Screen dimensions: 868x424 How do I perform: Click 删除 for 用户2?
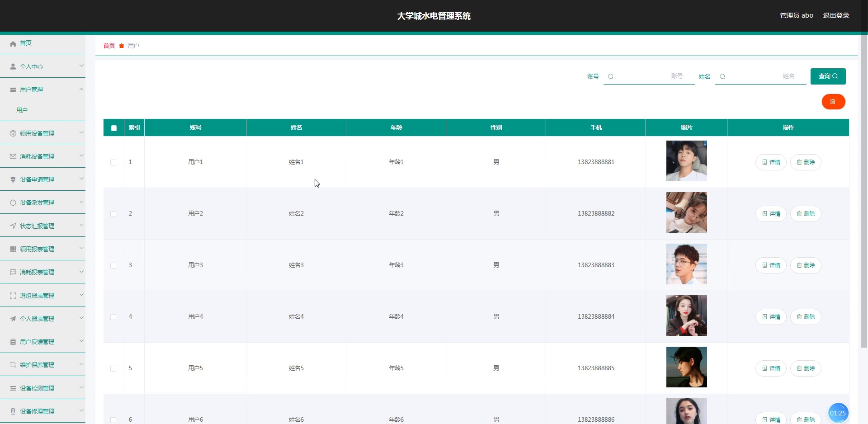(806, 214)
